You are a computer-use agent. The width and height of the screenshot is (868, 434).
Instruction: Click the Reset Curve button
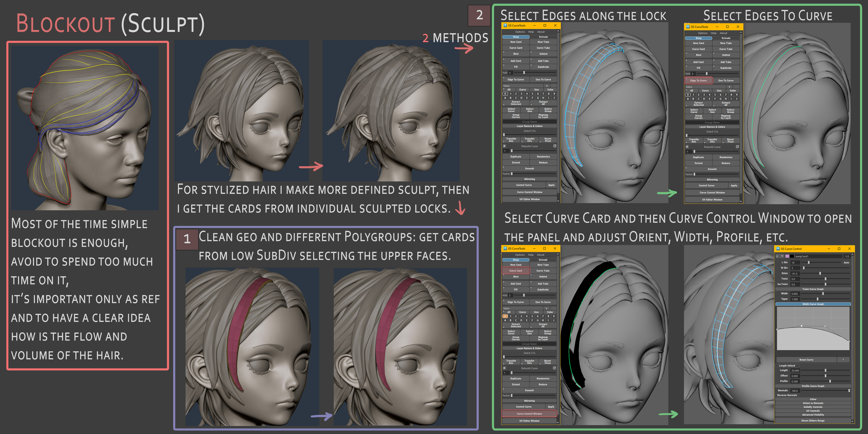806,360
